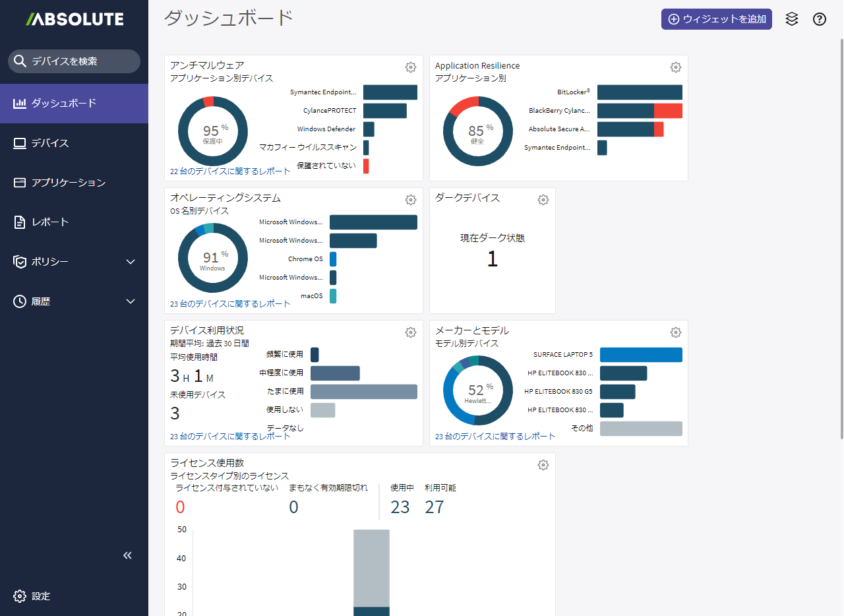Open ポリシー in sidebar

[x=74, y=262]
